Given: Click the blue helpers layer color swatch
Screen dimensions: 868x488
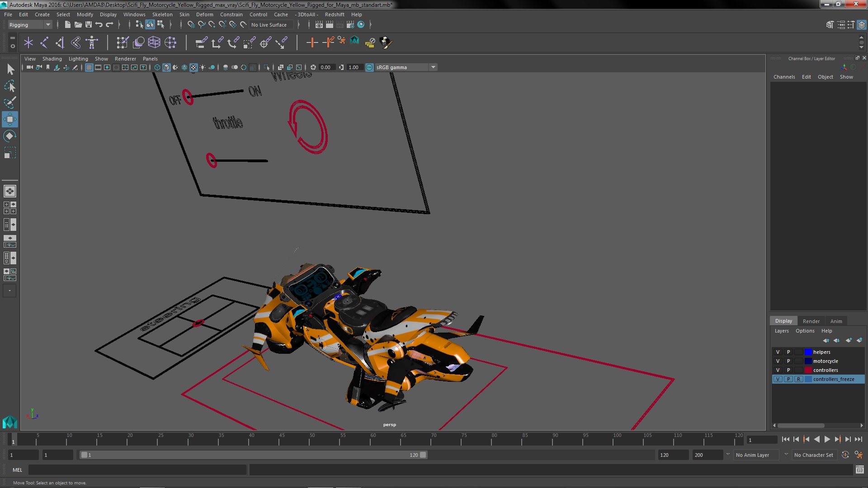Looking at the screenshot, I should pos(808,352).
